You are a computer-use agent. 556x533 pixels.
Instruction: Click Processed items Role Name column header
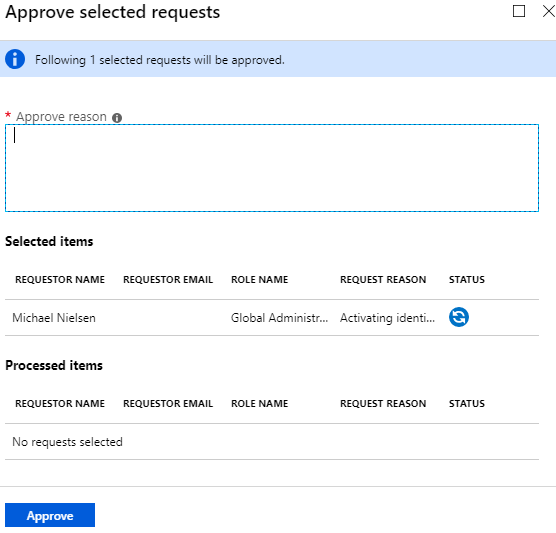260,404
